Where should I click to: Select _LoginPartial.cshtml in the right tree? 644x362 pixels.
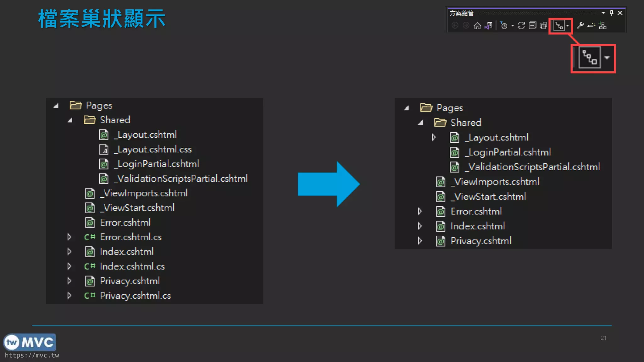(x=508, y=152)
